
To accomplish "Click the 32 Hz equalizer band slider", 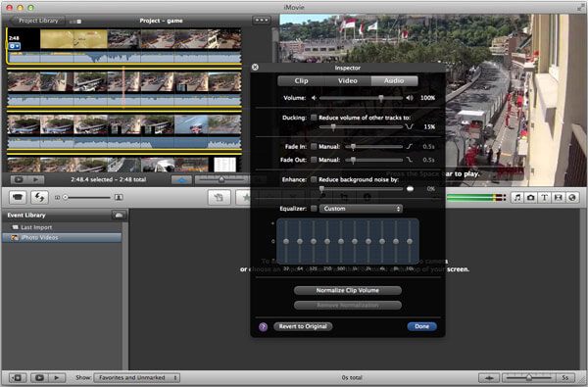I will (286, 242).
